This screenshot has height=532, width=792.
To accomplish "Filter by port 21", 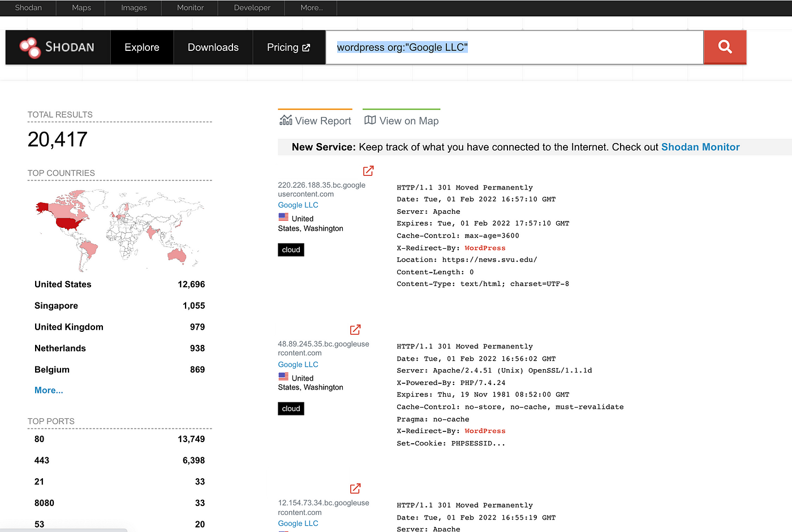I will [x=119, y=482].
